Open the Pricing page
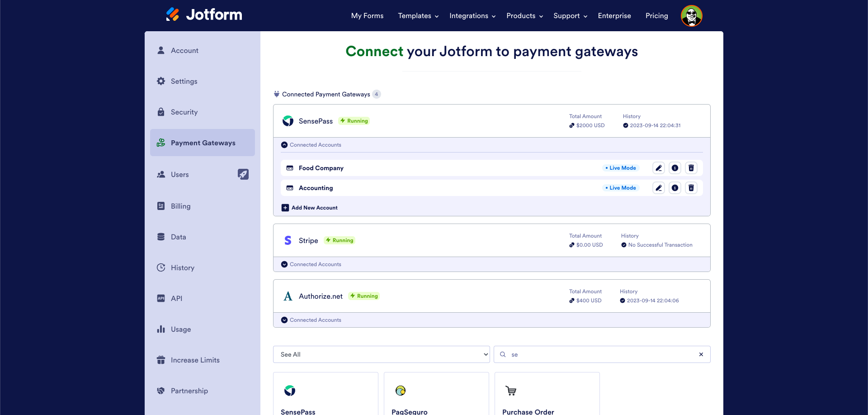The width and height of the screenshot is (868, 415). [x=656, y=16]
